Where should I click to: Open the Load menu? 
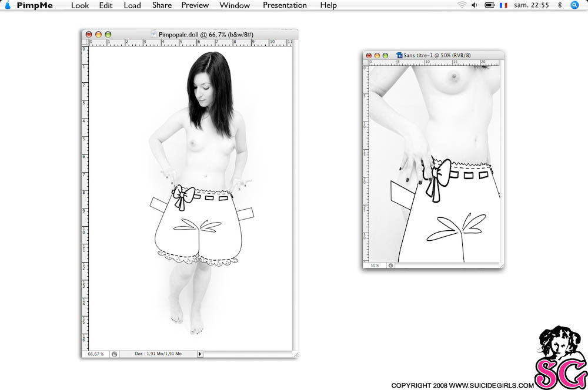click(x=132, y=5)
